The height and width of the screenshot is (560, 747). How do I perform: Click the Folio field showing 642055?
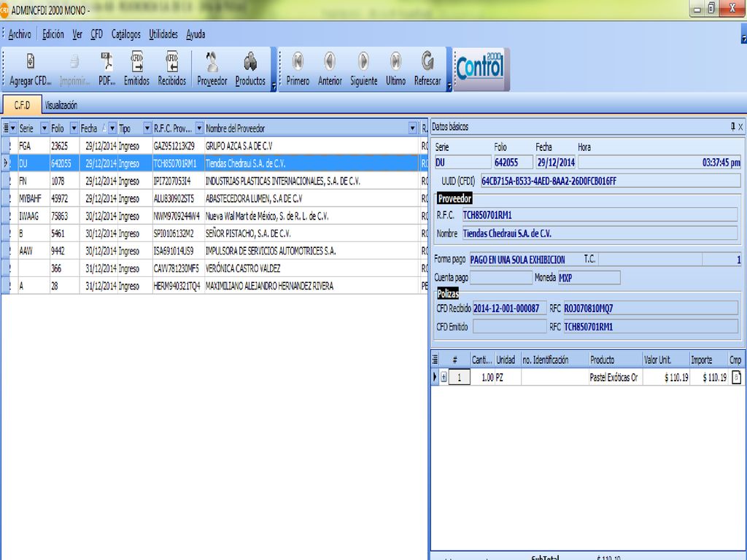[514, 163]
